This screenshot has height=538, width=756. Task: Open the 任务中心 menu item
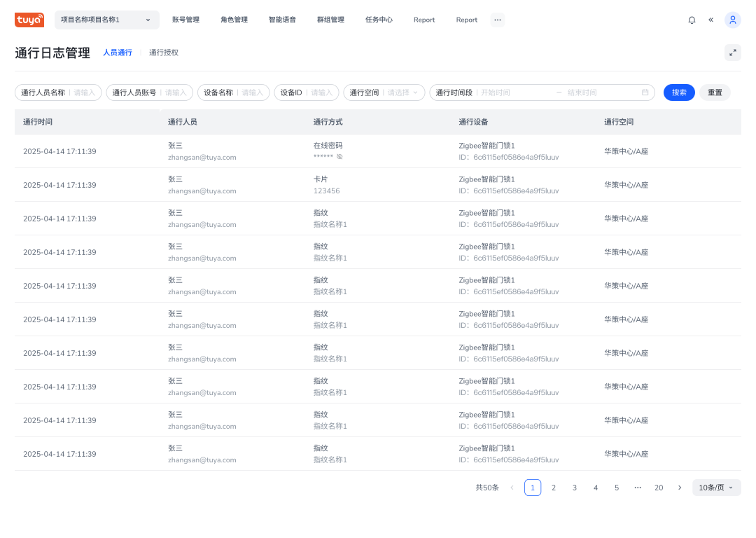(379, 20)
